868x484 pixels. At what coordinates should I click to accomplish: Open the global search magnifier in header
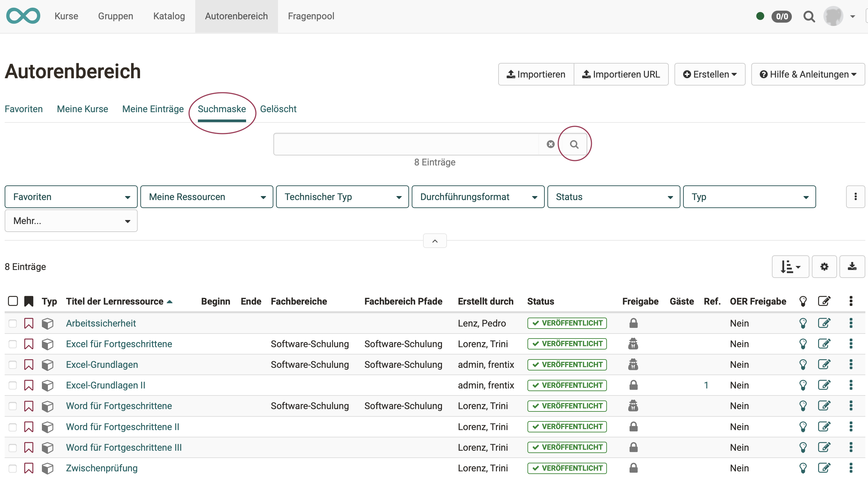point(809,16)
